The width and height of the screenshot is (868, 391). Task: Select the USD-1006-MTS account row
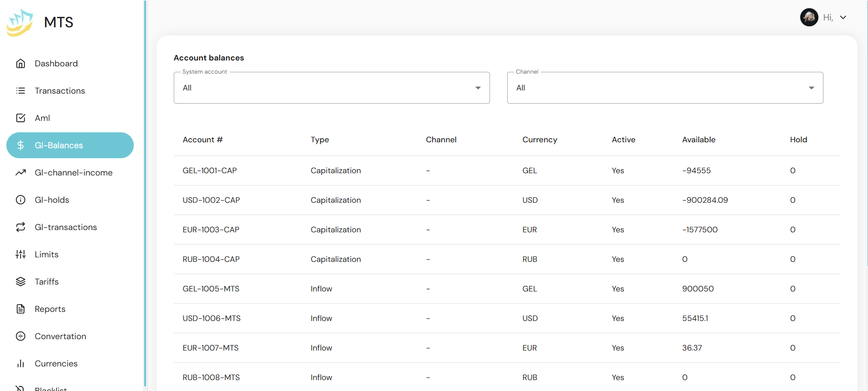pyautogui.click(x=212, y=318)
